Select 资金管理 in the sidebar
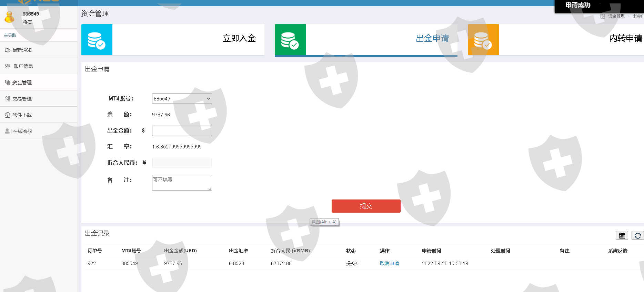The width and height of the screenshot is (644, 292). click(x=22, y=82)
